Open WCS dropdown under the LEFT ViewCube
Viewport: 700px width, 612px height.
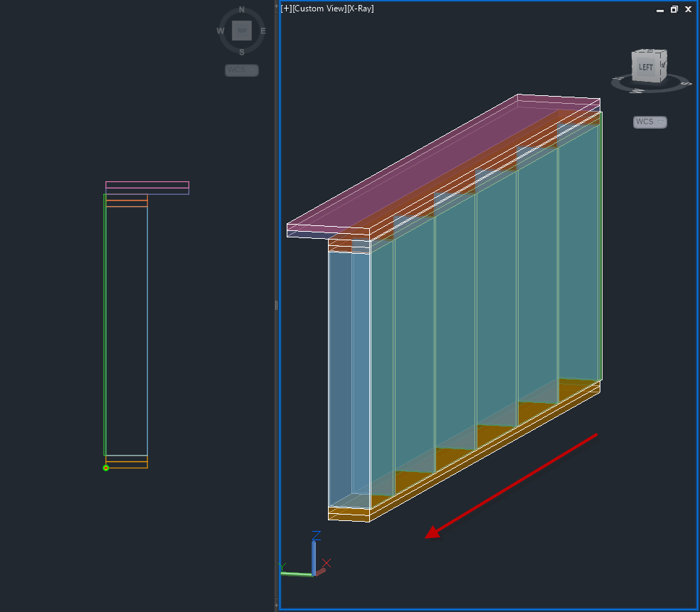pyautogui.click(x=650, y=122)
